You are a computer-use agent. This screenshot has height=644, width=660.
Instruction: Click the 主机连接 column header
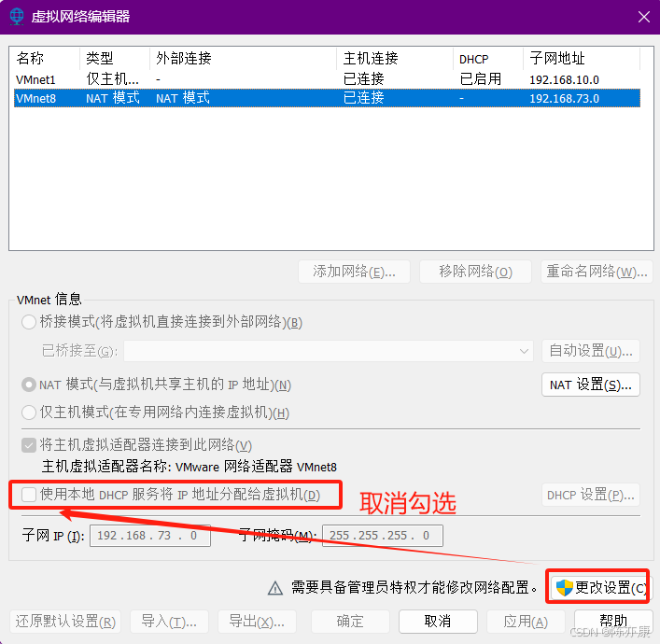(395, 59)
